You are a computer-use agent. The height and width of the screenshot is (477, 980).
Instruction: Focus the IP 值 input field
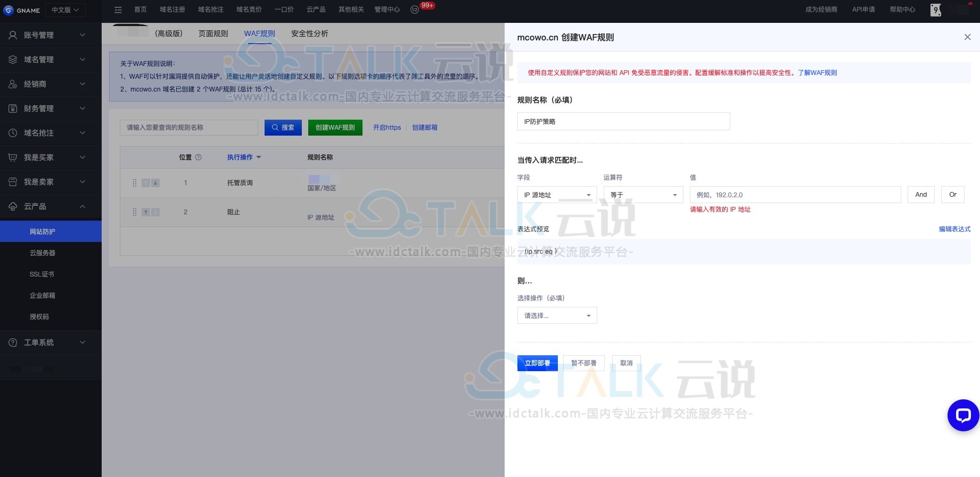tap(795, 195)
